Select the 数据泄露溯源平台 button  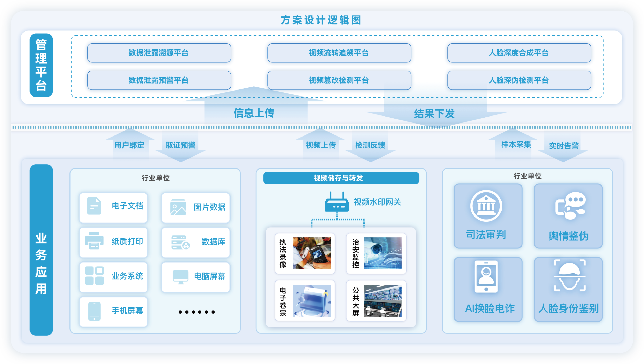[159, 53]
